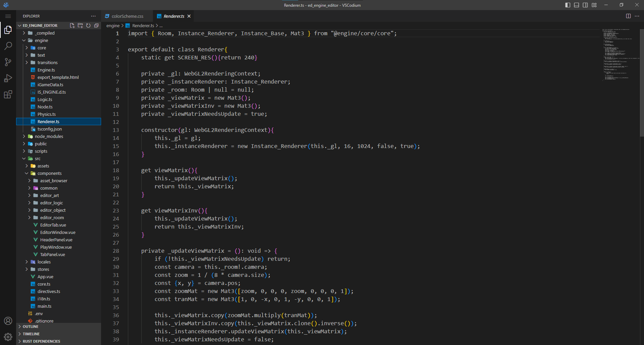Open the hamburger application menu
The image size is (644, 345).
click(x=8, y=16)
